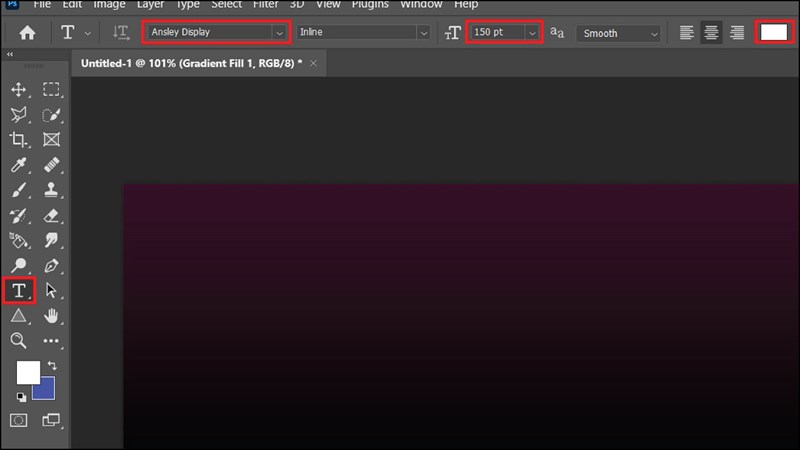Image resolution: width=800 pixels, height=450 pixels.
Task: Expand the font size dropdown arrow
Action: pyautogui.click(x=532, y=33)
